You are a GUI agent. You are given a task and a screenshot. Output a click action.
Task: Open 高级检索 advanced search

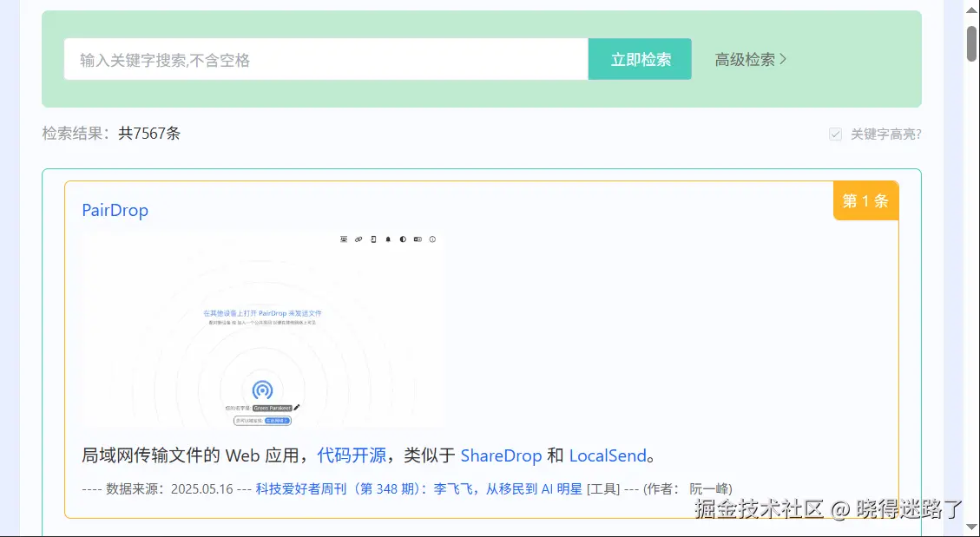[x=750, y=59]
